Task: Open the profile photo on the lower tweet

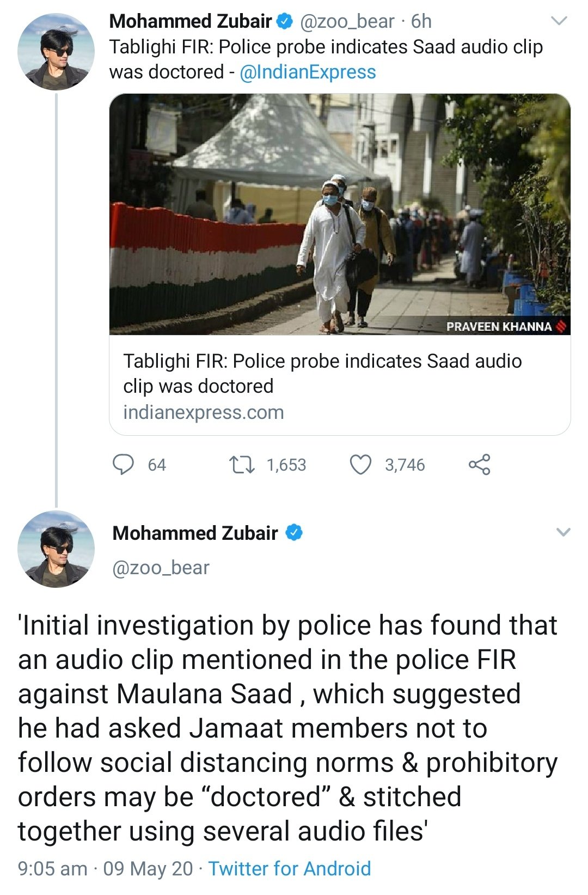Action: (56, 549)
